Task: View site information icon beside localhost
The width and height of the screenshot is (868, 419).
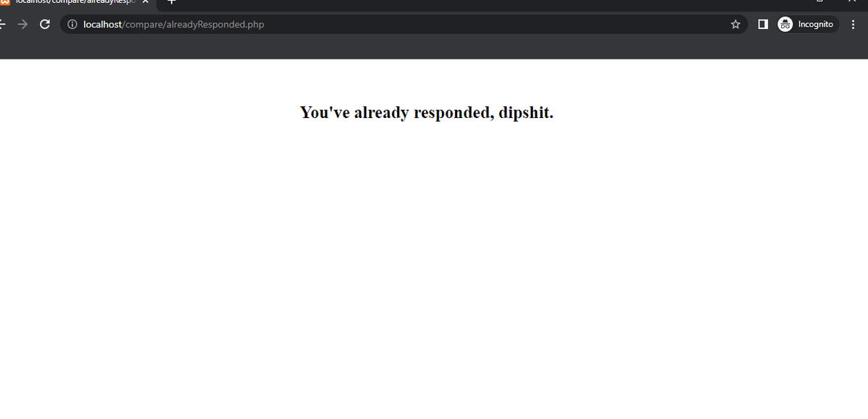Action: coord(72,25)
